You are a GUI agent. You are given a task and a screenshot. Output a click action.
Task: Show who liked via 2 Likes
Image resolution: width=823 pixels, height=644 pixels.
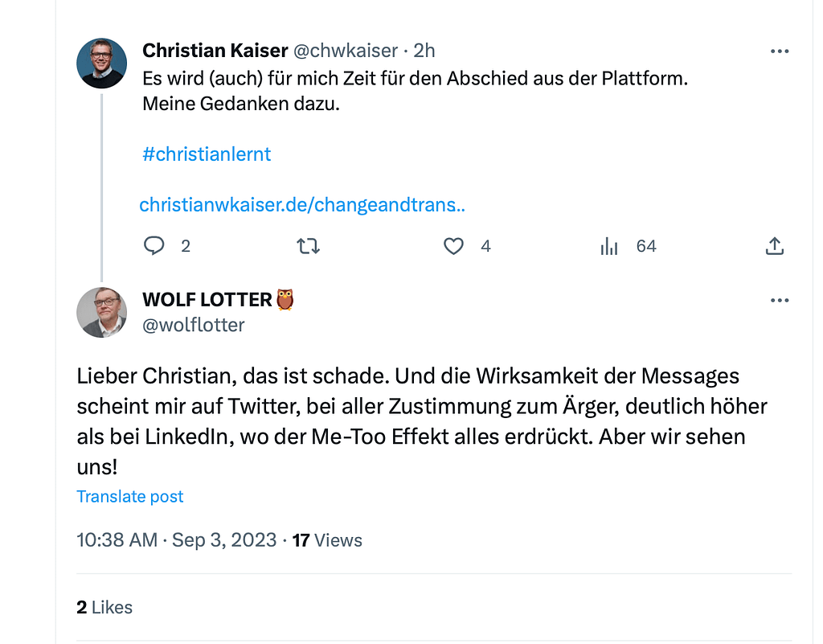click(104, 608)
